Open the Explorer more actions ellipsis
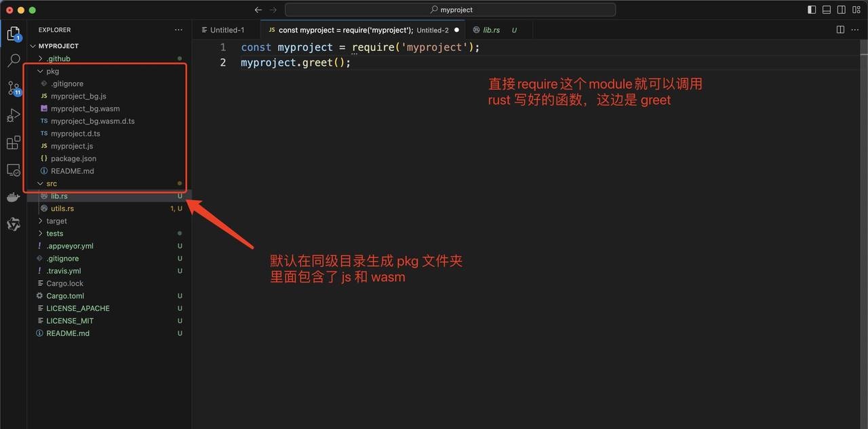The height and width of the screenshot is (429, 868). coord(178,30)
